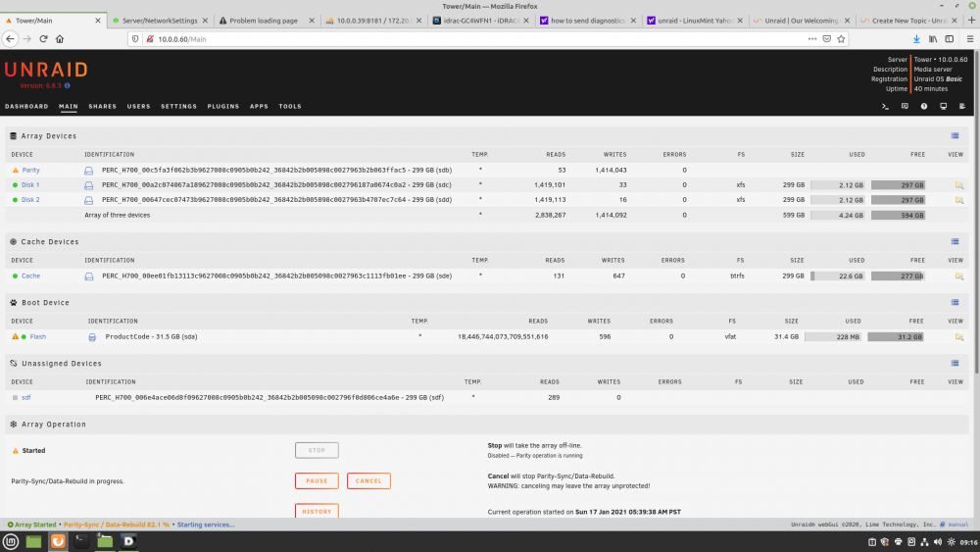Screen dimensions: 980x552
Task: Open Linux Mint start menu
Action: [x=11, y=541]
